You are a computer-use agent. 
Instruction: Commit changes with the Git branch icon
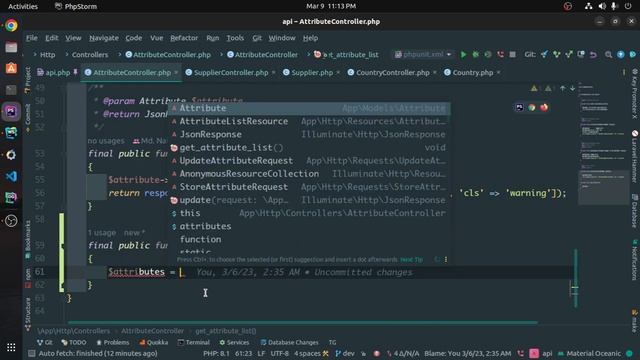pos(556,55)
